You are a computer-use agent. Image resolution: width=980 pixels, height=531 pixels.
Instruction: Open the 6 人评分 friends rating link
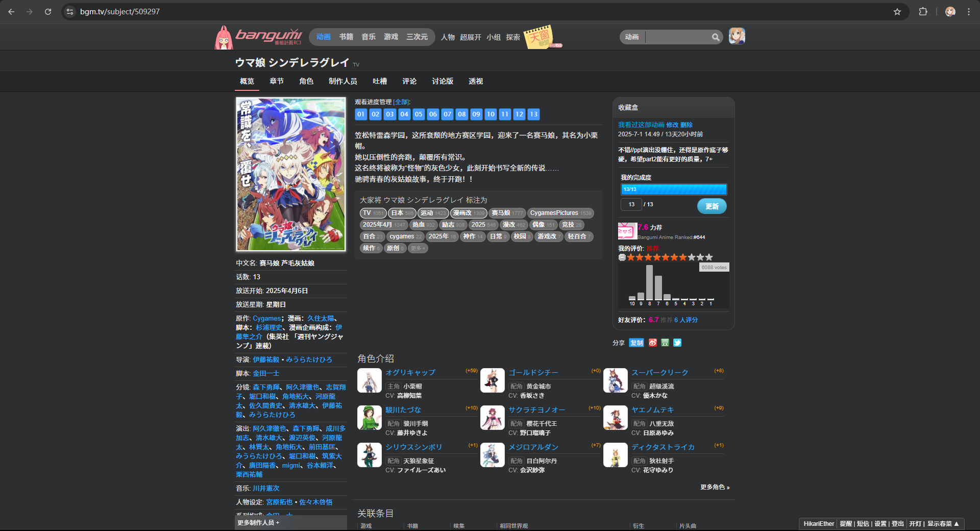(x=686, y=320)
